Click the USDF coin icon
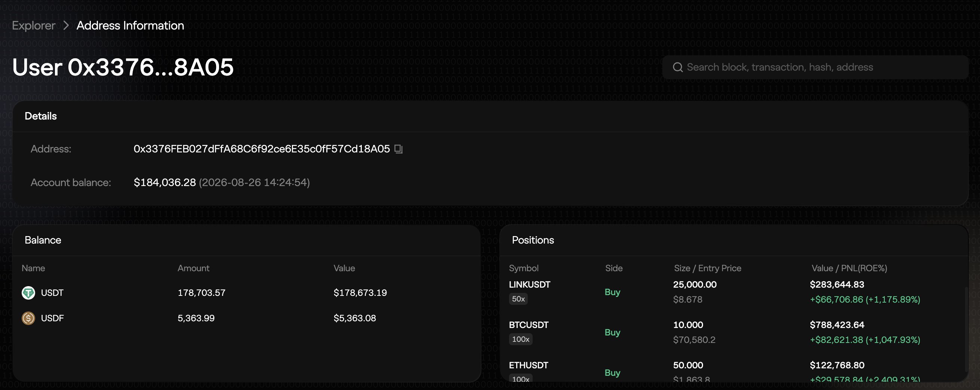 [28, 318]
